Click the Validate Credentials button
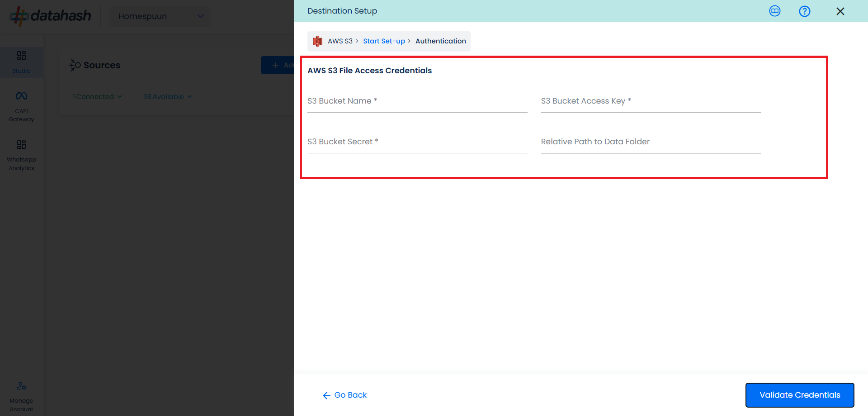 [800, 395]
